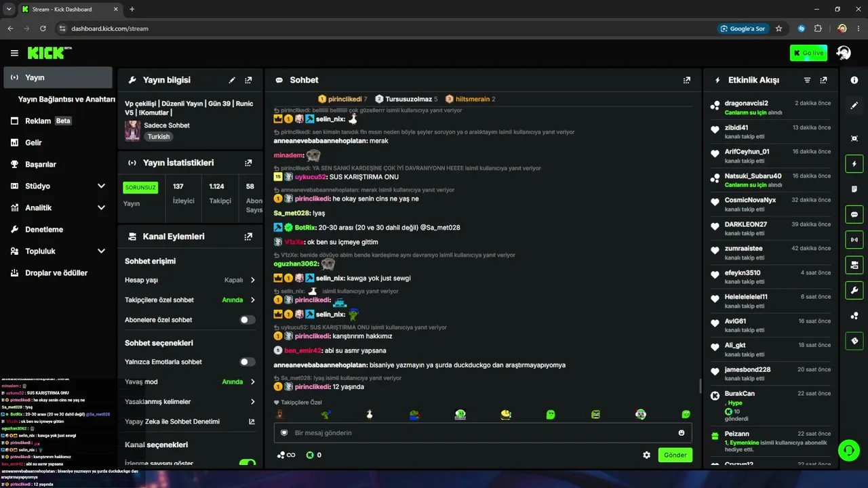Open the profile avatar menu at top right
This screenshot has width=868, height=488.
pyautogui.click(x=844, y=53)
